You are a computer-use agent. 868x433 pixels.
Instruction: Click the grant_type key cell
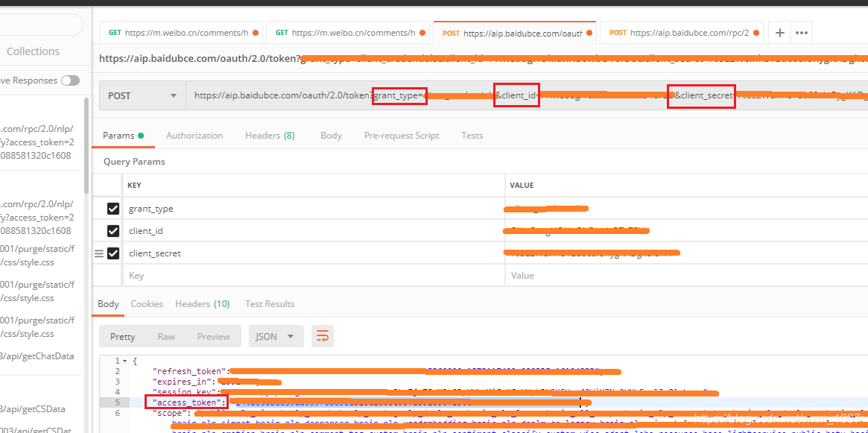pyautogui.click(x=314, y=209)
